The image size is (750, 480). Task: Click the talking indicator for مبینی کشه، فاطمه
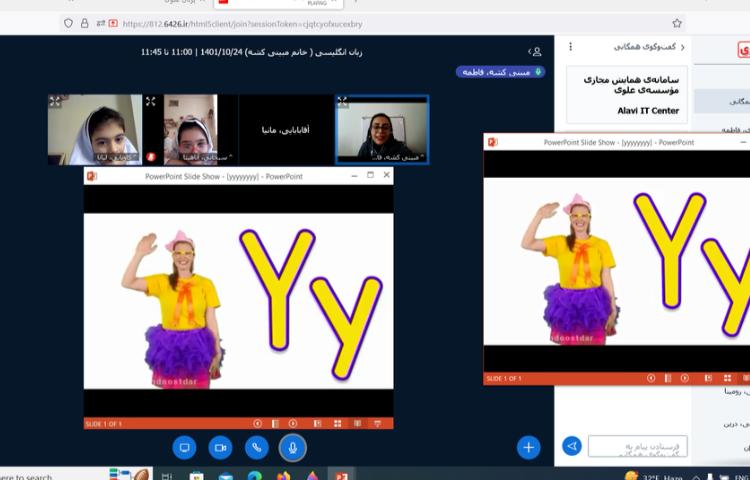(x=500, y=72)
